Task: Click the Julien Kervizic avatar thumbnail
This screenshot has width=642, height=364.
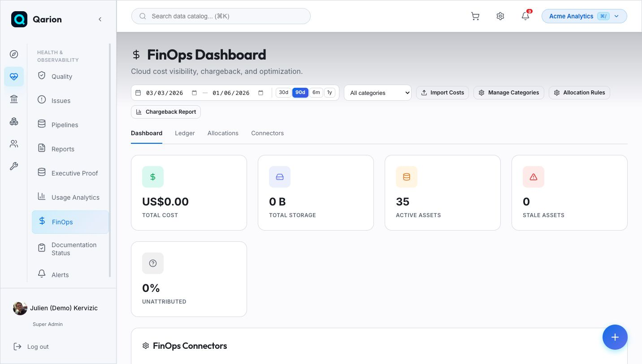Action: (x=20, y=308)
